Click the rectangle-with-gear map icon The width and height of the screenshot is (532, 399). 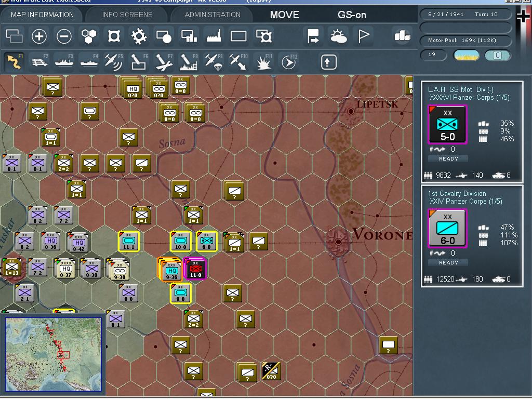264,36
